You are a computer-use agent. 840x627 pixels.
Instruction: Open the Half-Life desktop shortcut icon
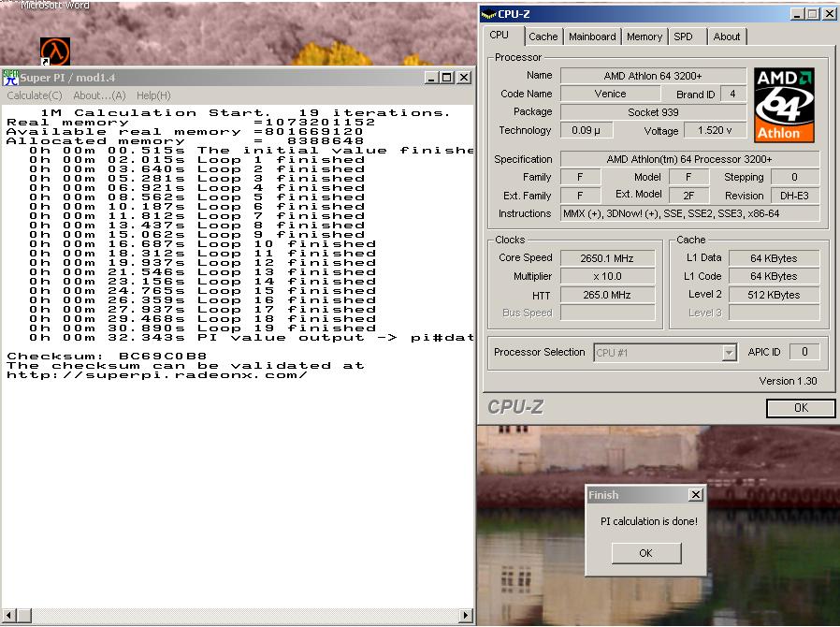[x=55, y=51]
